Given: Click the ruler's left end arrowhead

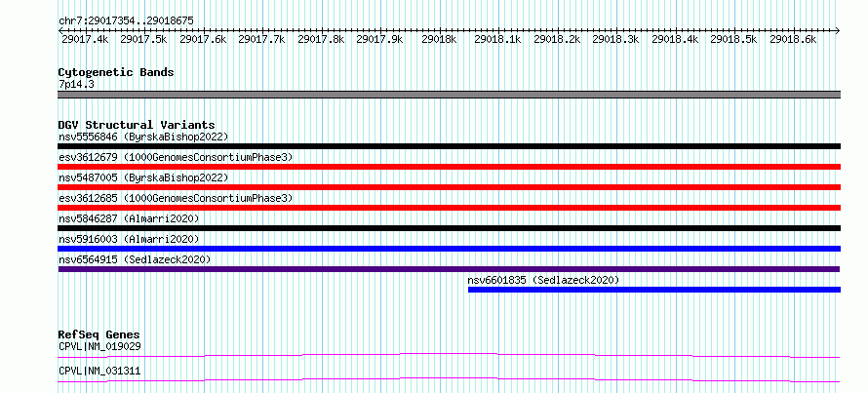Looking at the screenshot, I should tap(60, 30).
